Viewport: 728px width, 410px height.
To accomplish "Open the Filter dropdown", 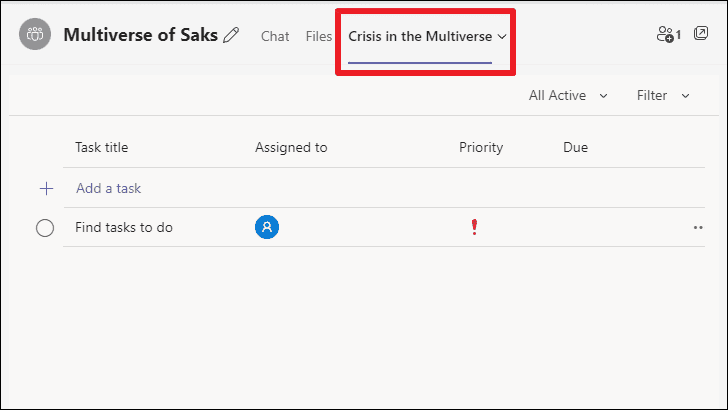I will click(x=663, y=96).
